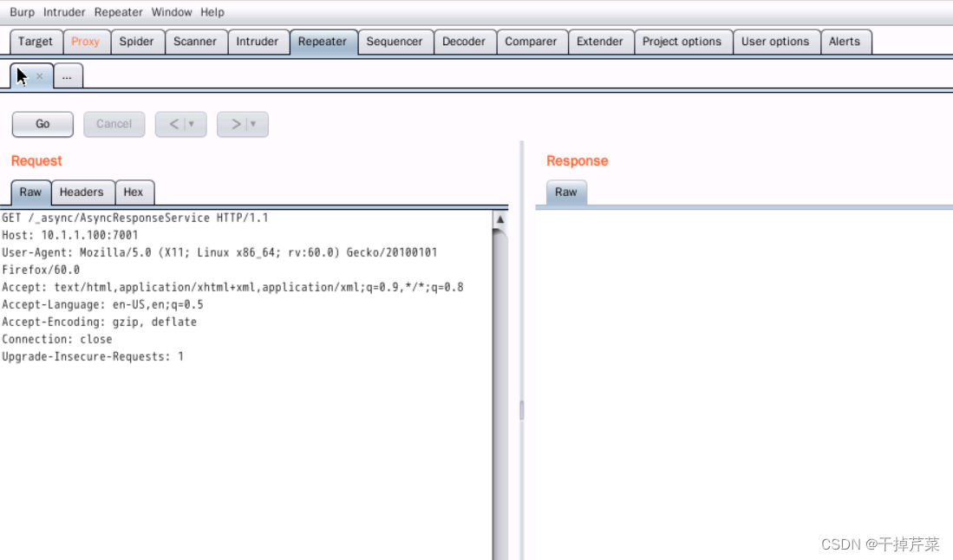Screen dimensions: 953x560
Task: Click the Accept-Language header line
Action: (102, 305)
